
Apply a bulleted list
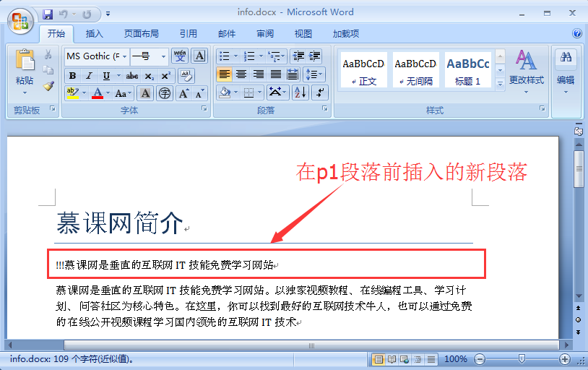point(224,56)
